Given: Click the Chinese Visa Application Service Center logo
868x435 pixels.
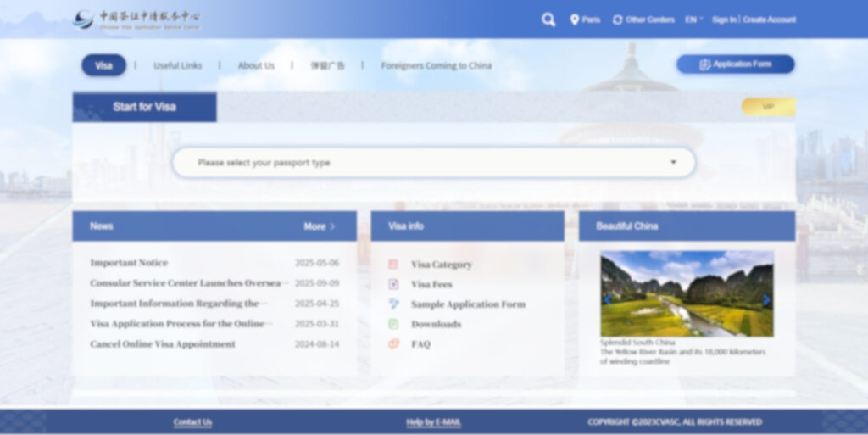Looking at the screenshot, I should click(x=136, y=20).
